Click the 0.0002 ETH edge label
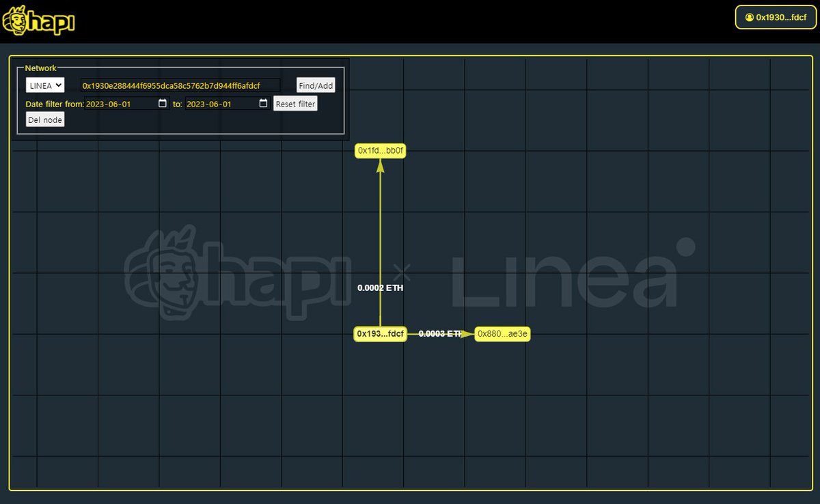 tap(381, 288)
